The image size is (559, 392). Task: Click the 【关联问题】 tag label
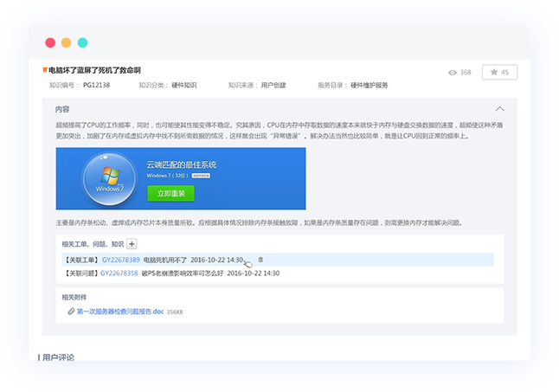point(81,273)
